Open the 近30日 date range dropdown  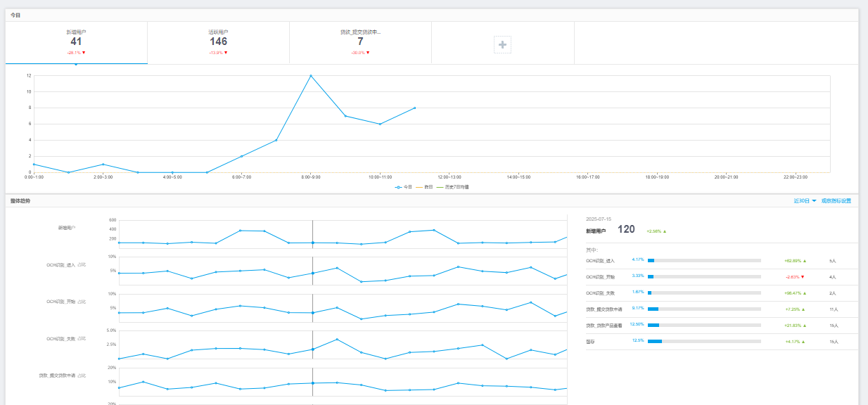pyautogui.click(x=805, y=201)
